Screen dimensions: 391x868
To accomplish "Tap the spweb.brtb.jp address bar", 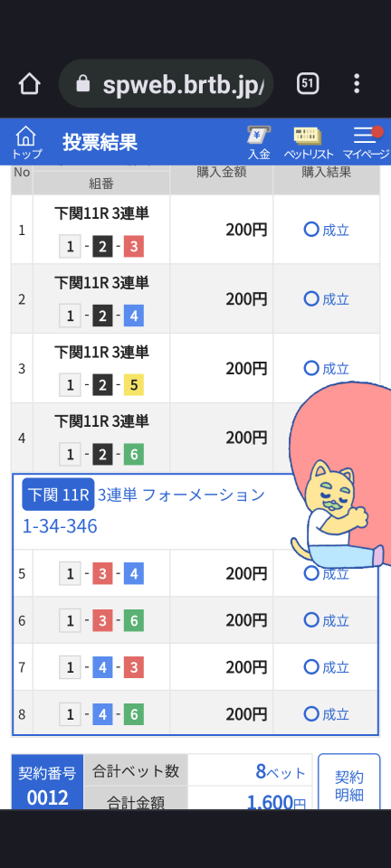I will [167, 83].
